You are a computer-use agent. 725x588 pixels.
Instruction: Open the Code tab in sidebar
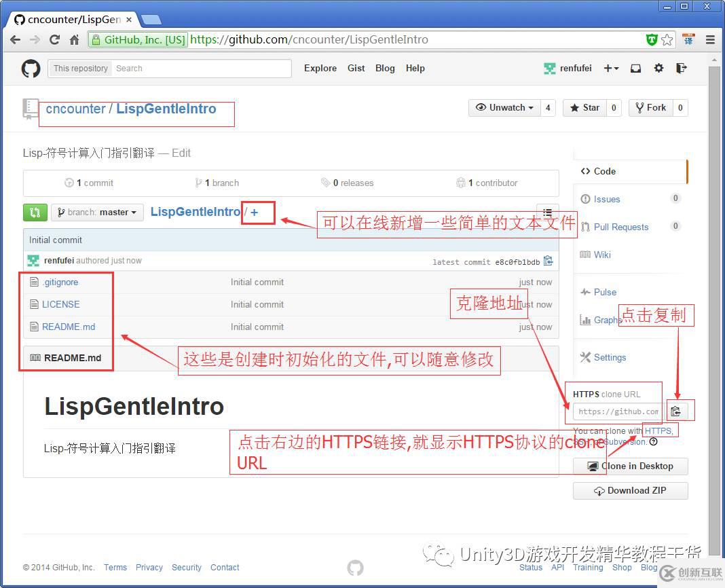click(631, 171)
